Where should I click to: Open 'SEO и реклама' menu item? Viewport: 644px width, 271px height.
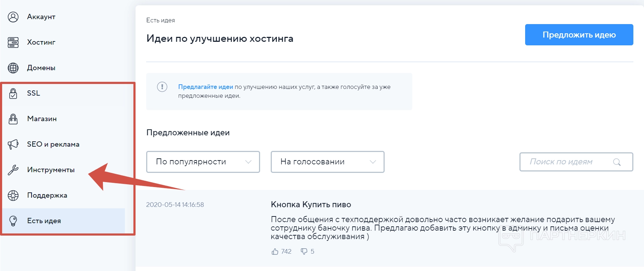click(53, 145)
